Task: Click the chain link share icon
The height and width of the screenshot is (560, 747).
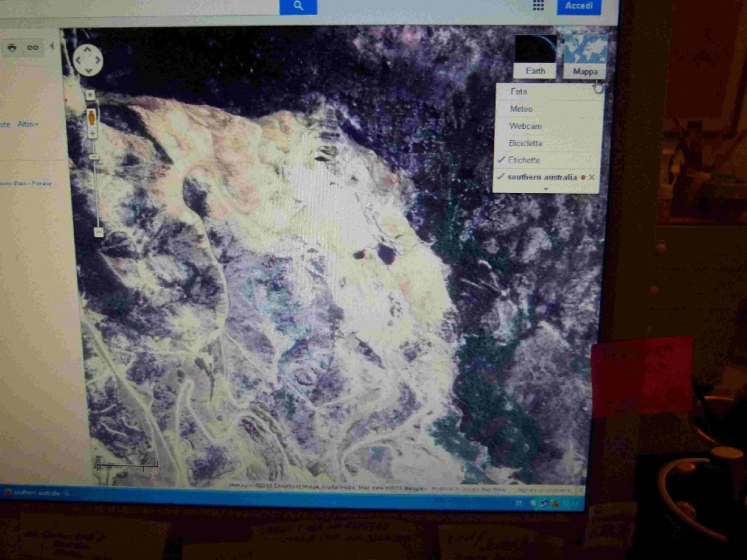Action: pos(33,47)
